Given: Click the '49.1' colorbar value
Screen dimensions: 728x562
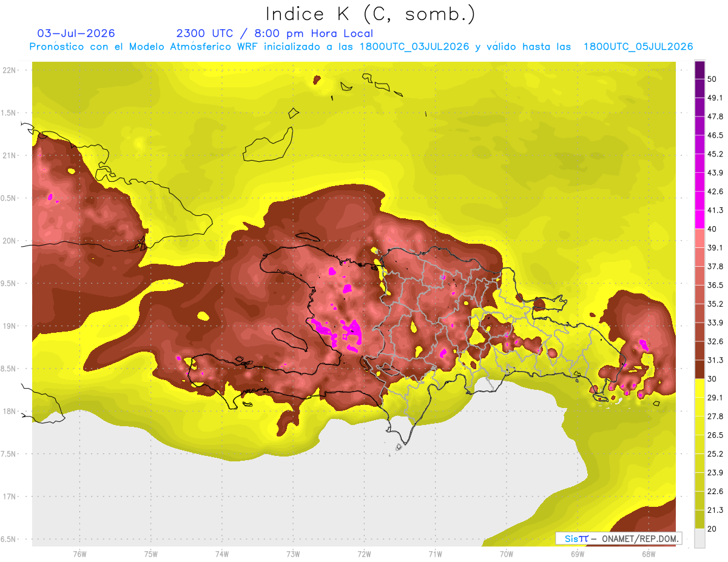Looking at the screenshot, I should (716, 98).
